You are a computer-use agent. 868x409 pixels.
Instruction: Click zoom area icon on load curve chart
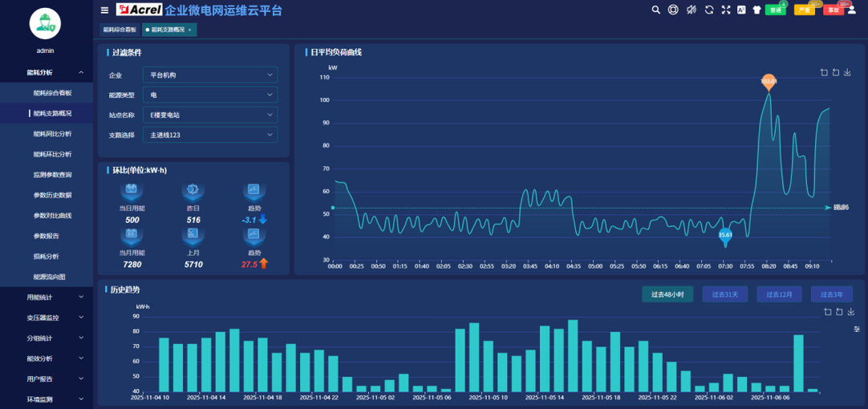pyautogui.click(x=824, y=72)
